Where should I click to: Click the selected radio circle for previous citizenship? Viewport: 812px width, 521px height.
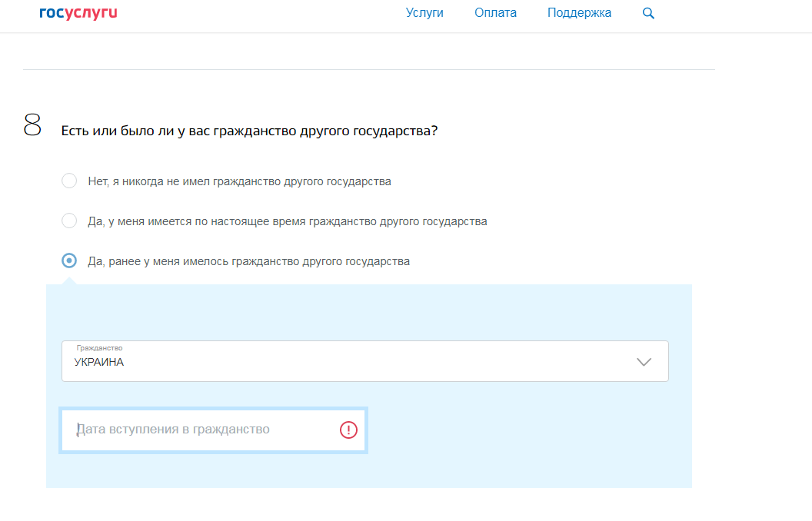(69, 261)
